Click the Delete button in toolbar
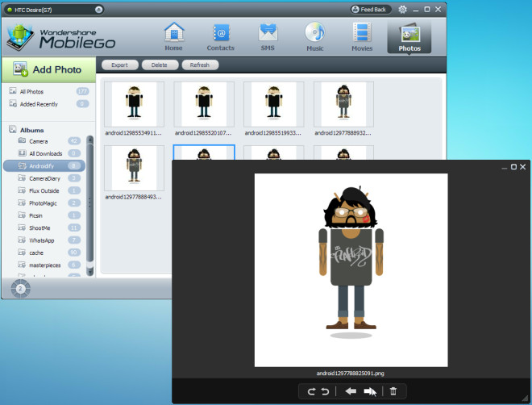The image size is (532, 405). click(160, 65)
